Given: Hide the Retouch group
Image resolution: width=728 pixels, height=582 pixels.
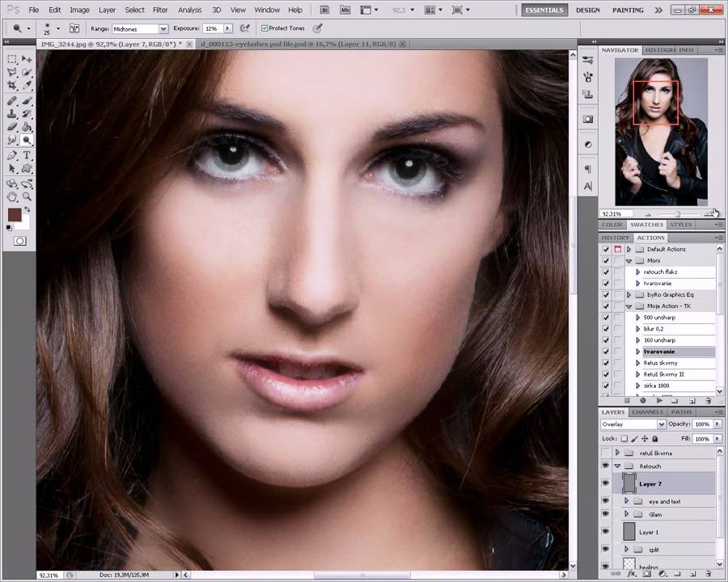Looking at the screenshot, I should tap(605, 466).
